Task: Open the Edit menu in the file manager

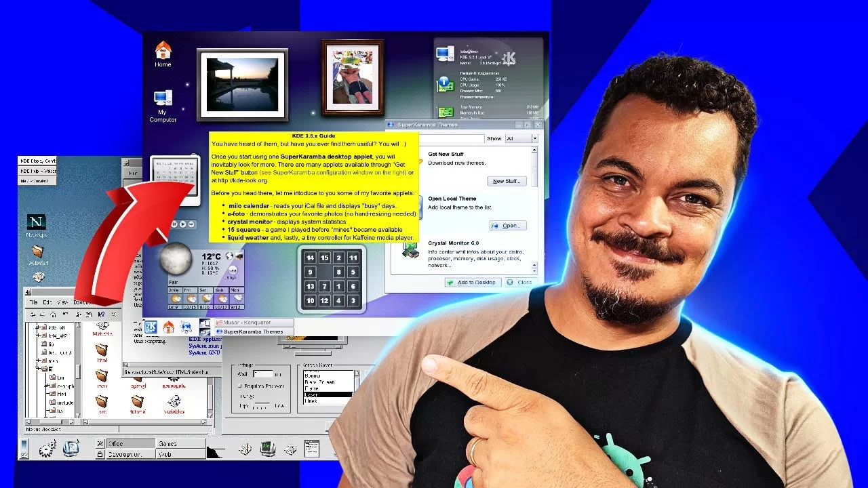Action: 47,302
